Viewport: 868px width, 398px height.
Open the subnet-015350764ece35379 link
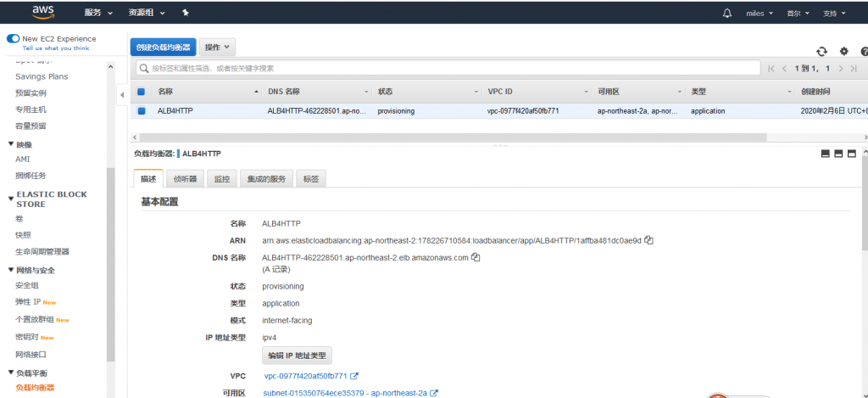coord(345,393)
